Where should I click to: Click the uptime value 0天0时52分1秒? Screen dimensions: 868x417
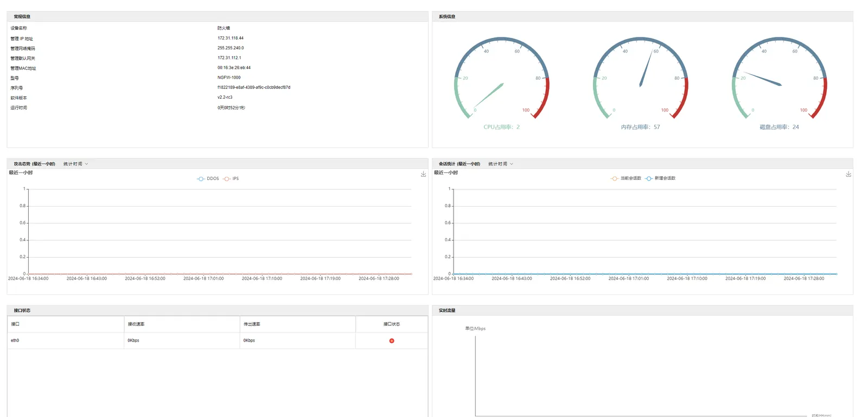(x=231, y=107)
